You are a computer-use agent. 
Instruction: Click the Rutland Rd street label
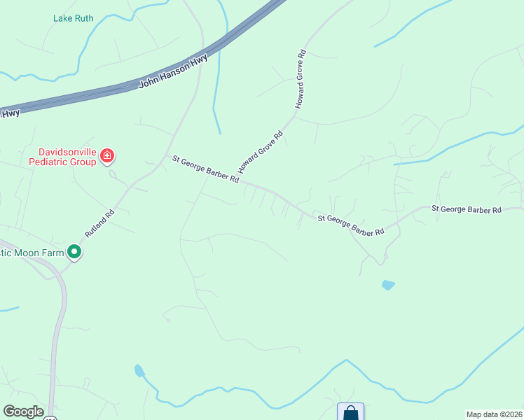[x=99, y=223]
